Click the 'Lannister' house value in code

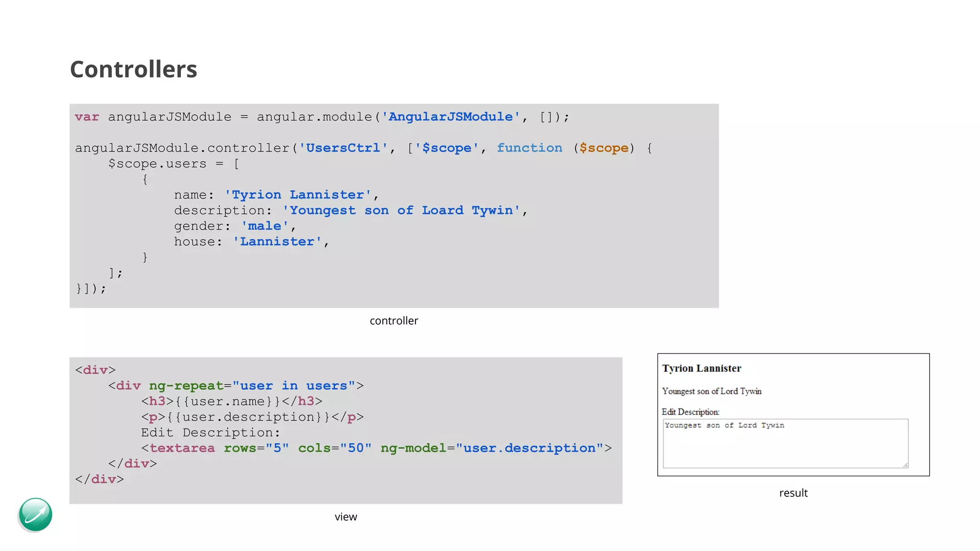tap(277, 242)
